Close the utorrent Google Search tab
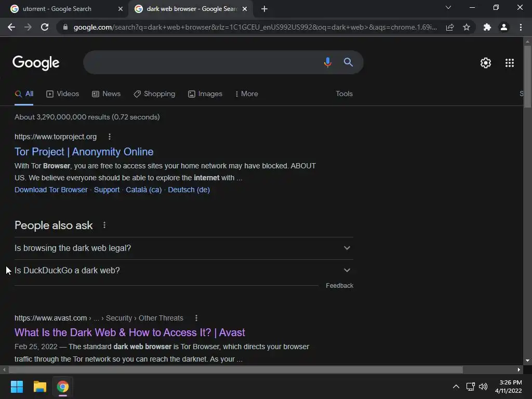532x399 pixels. tap(121, 9)
